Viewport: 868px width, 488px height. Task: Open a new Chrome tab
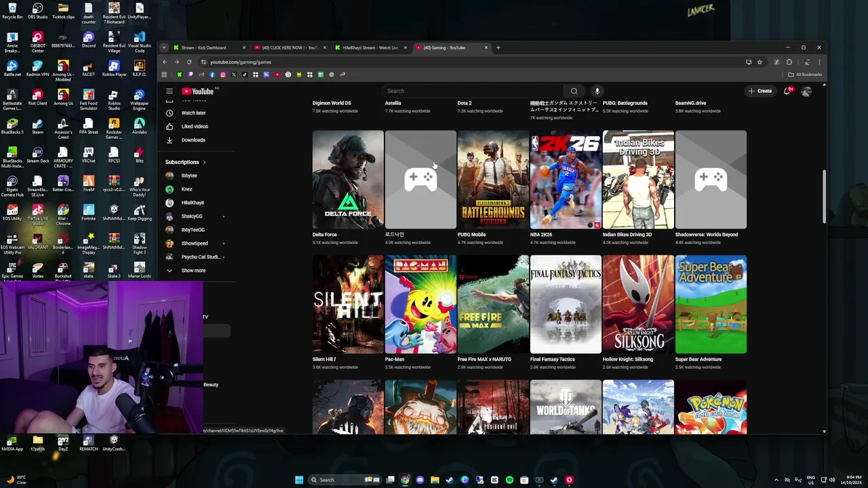click(x=498, y=47)
